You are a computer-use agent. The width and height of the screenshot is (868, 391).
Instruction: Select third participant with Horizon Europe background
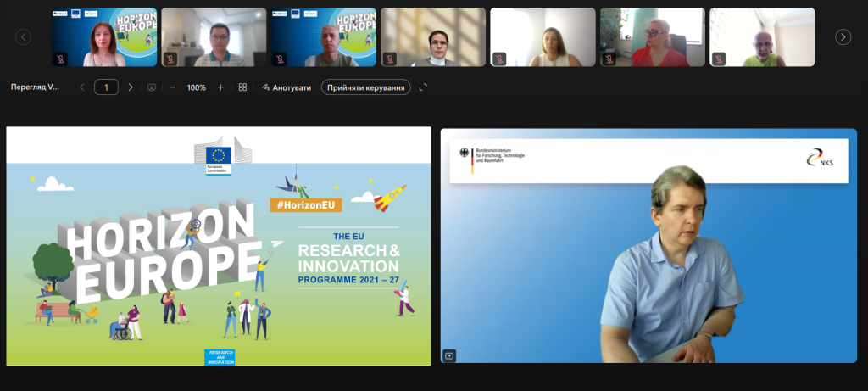pos(324,37)
